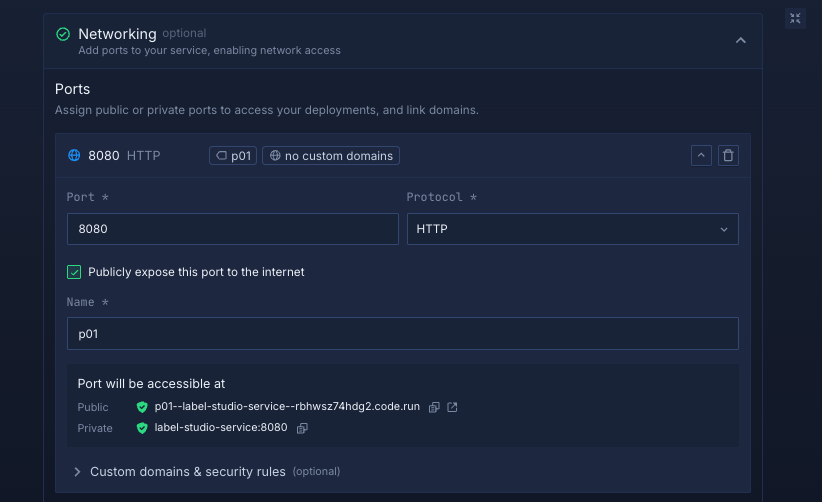Click the "no custom domains" badge
Screen dimensions: 822x502
click(331, 156)
